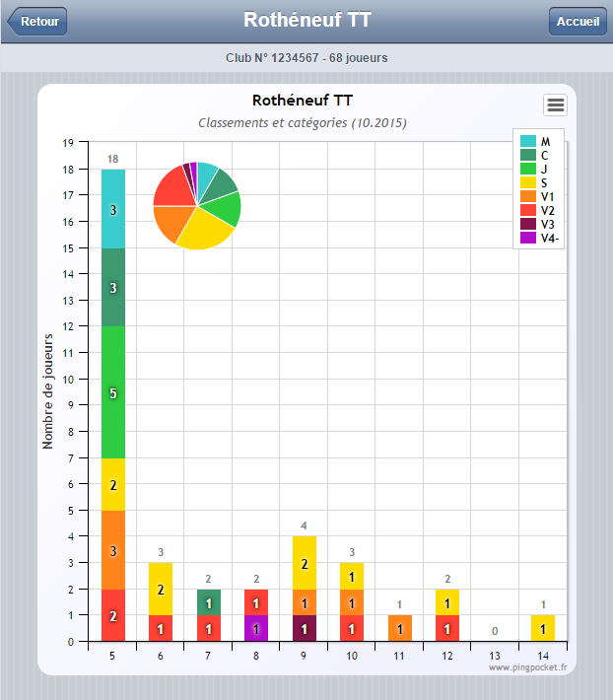Click the yellow S legend swatch
Screen dimensions: 613x700
click(x=528, y=182)
